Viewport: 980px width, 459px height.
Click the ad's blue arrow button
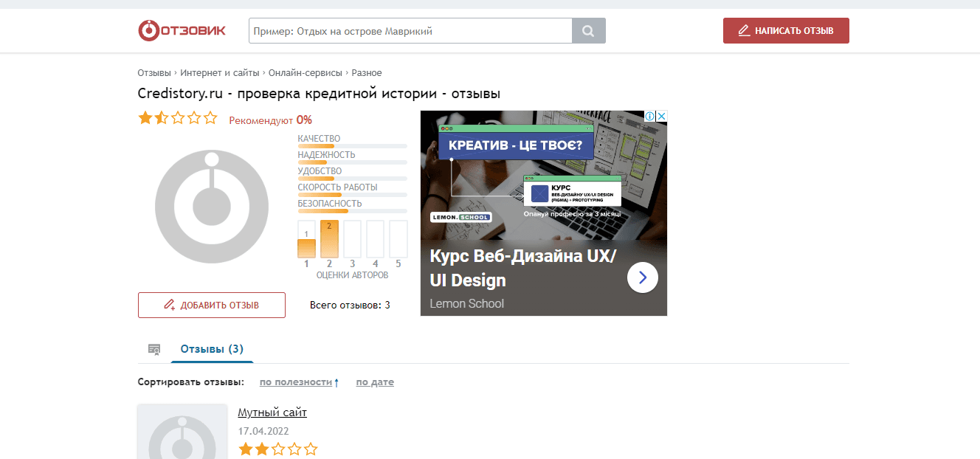(642, 277)
